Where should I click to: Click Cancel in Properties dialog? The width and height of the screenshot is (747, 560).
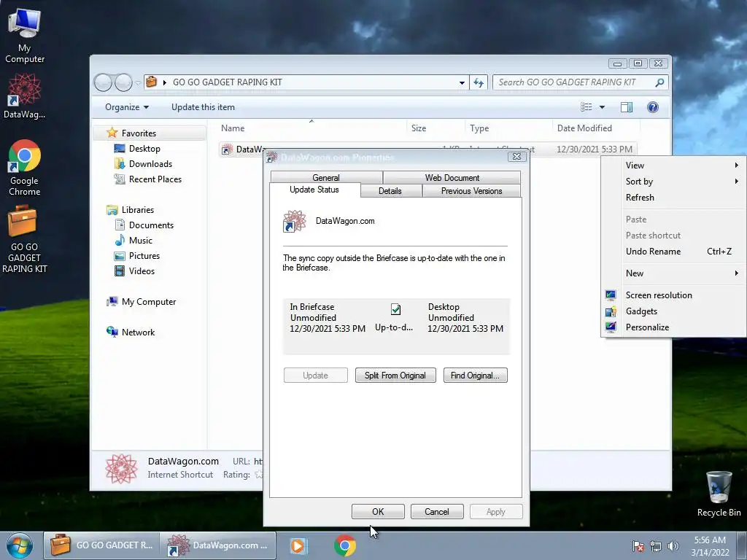tap(437, 511)
